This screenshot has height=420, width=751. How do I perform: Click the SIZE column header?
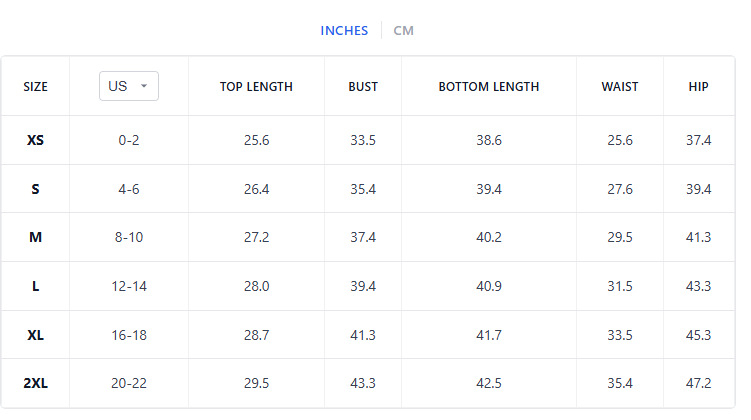click(35, 87)
